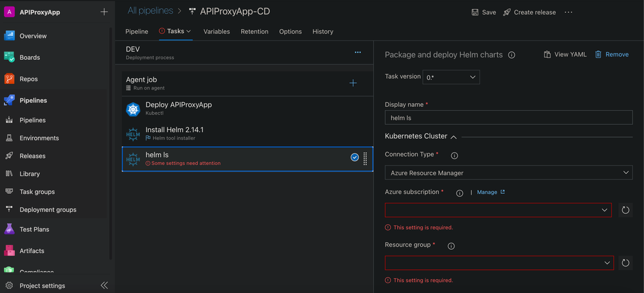
Task: Switch to the Retention tab
Action: tap(255, 32)
